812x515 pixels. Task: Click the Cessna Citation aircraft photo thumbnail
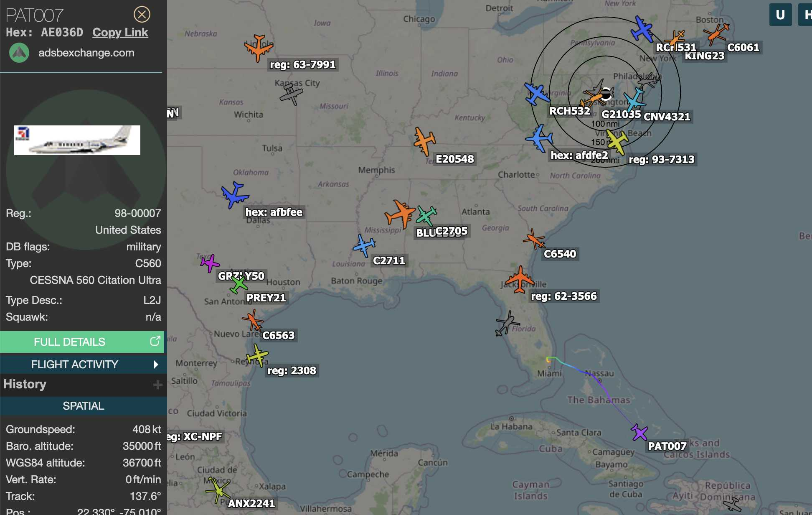tap(77, 140)
